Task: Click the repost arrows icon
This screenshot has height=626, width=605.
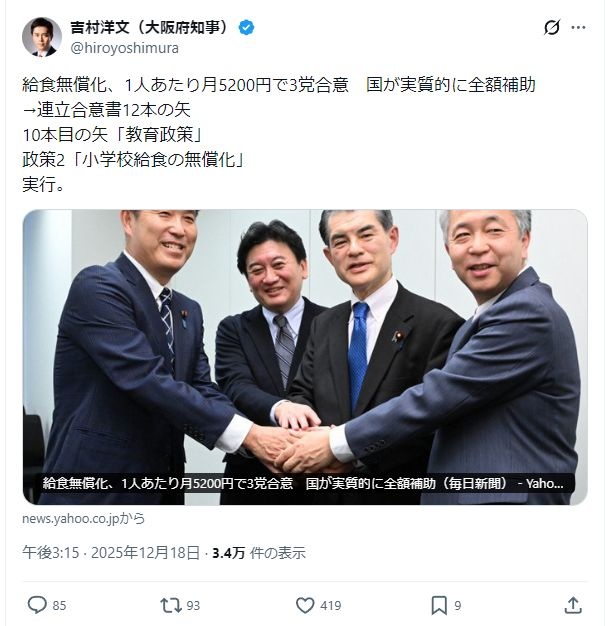Action: pyautogui.click(x=171, y=605)
